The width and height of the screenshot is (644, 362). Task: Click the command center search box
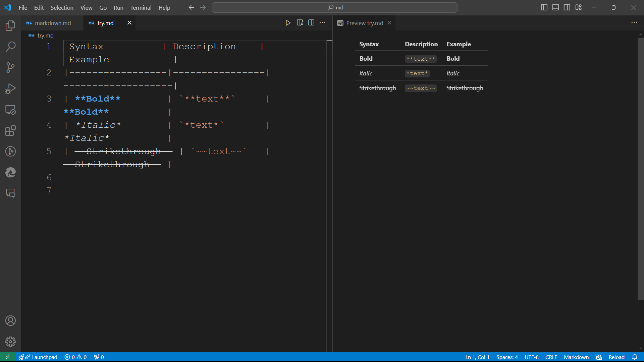pos(335,7)
